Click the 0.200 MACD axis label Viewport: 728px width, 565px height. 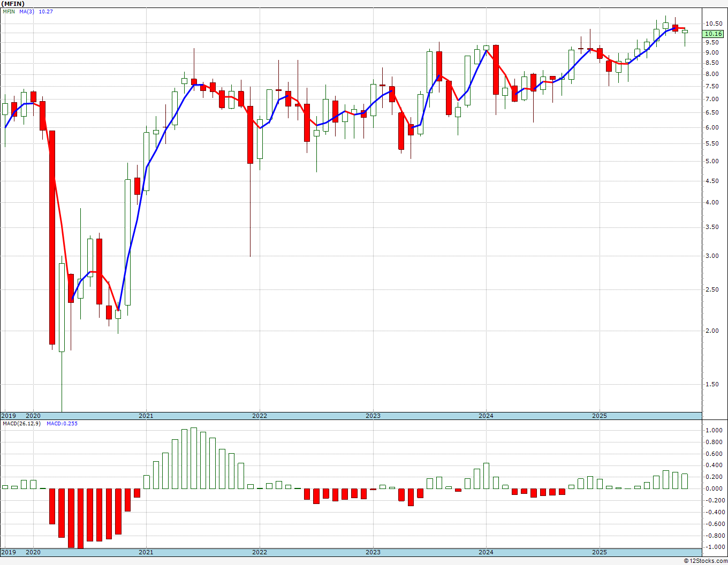point(715,477)
